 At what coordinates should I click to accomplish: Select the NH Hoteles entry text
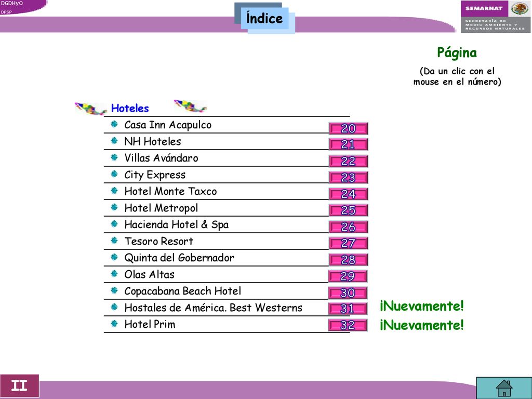pyautogui.click(x=153, y=141)
